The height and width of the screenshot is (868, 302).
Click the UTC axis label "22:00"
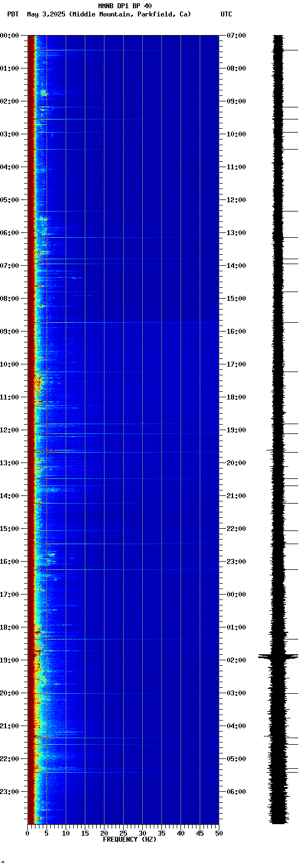pyautogui.click(x=236, y=529)
